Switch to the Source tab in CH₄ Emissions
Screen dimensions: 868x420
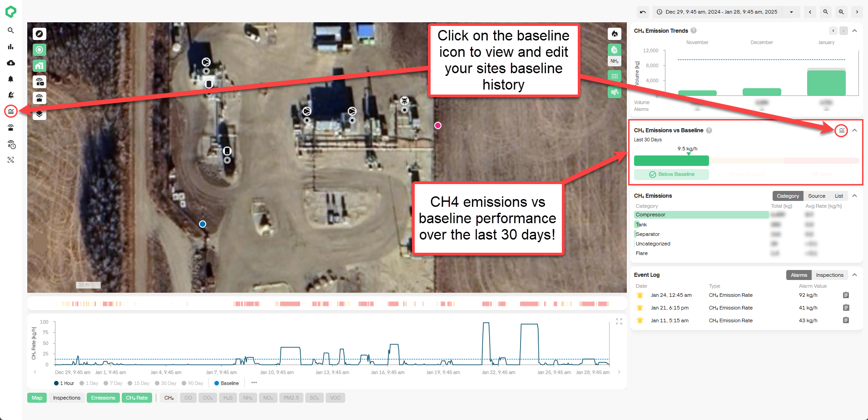tap(816, 196)
